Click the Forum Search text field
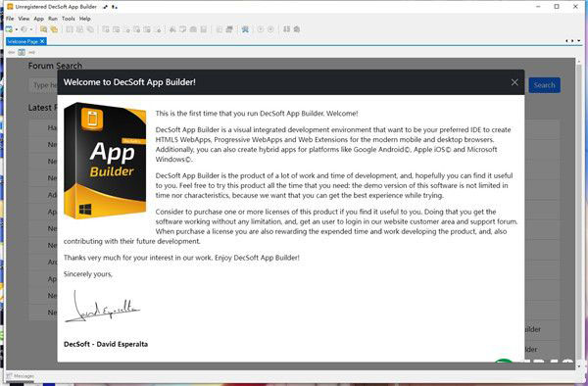This screenshot has width=588, height=386. coord(44,85)
